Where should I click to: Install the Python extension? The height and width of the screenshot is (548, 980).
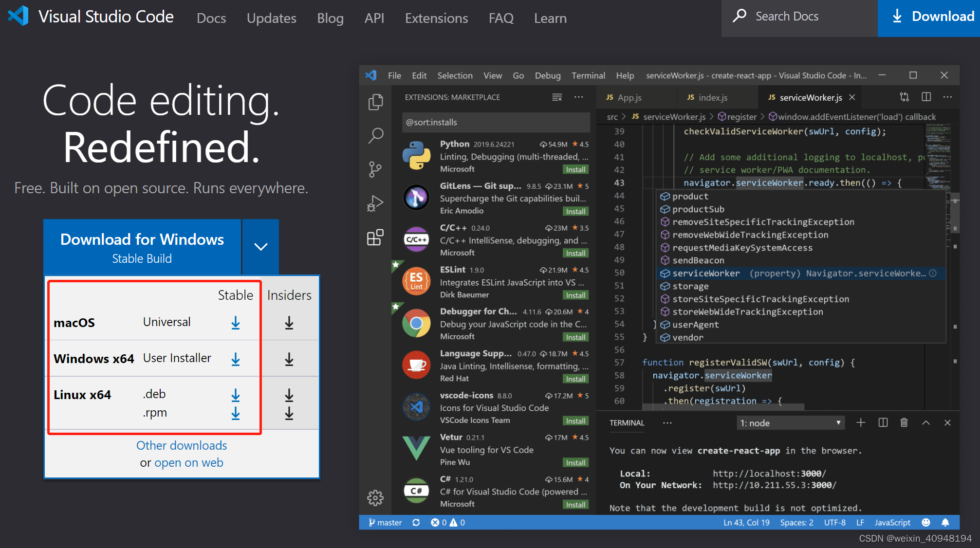pyautogui.click(x=575, y=169)
